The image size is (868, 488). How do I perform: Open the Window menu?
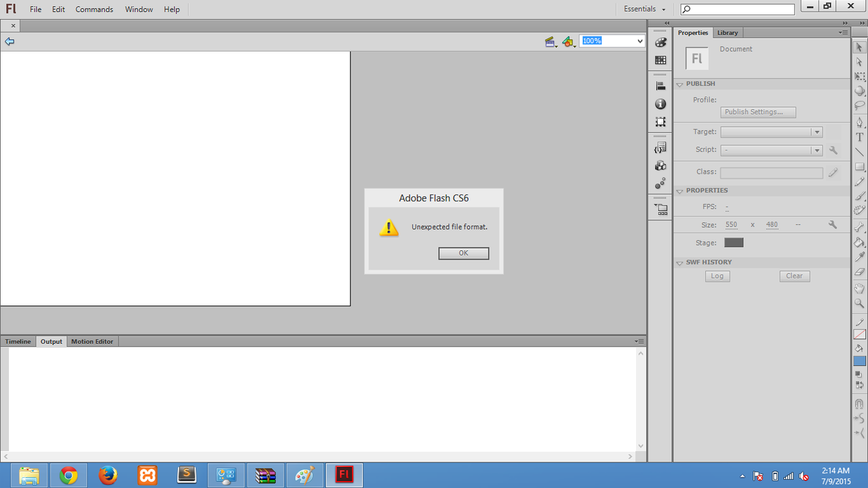click(139, 9)
